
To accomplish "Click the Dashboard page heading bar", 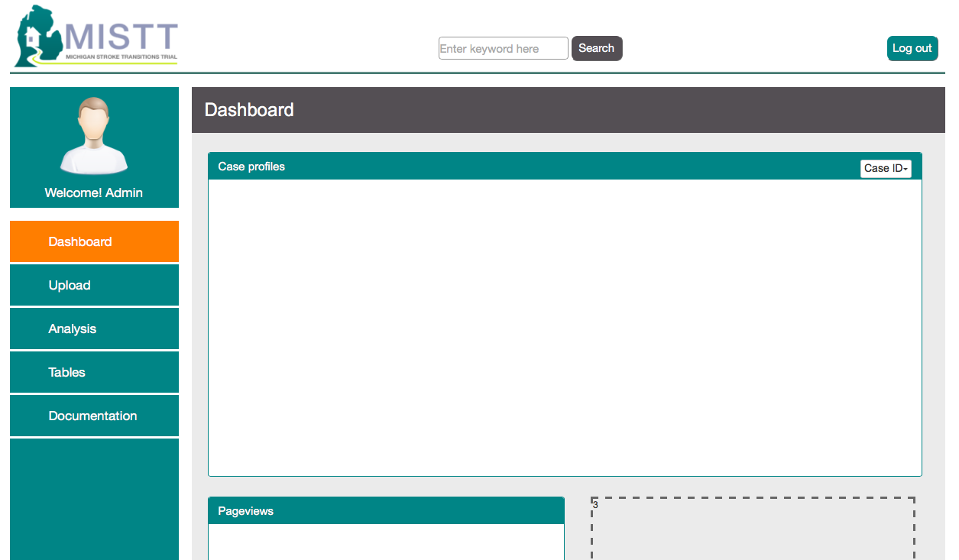I will tap(568, 110).
